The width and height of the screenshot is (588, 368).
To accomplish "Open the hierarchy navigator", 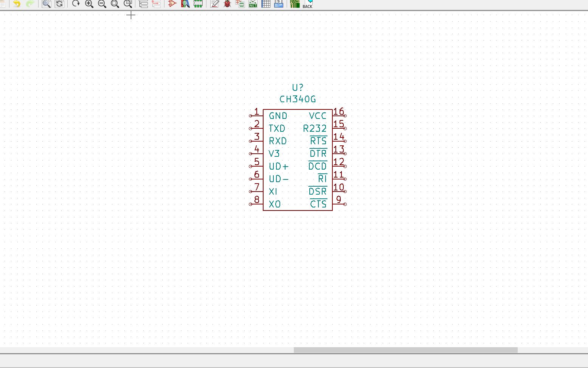I will coord(143,4).
